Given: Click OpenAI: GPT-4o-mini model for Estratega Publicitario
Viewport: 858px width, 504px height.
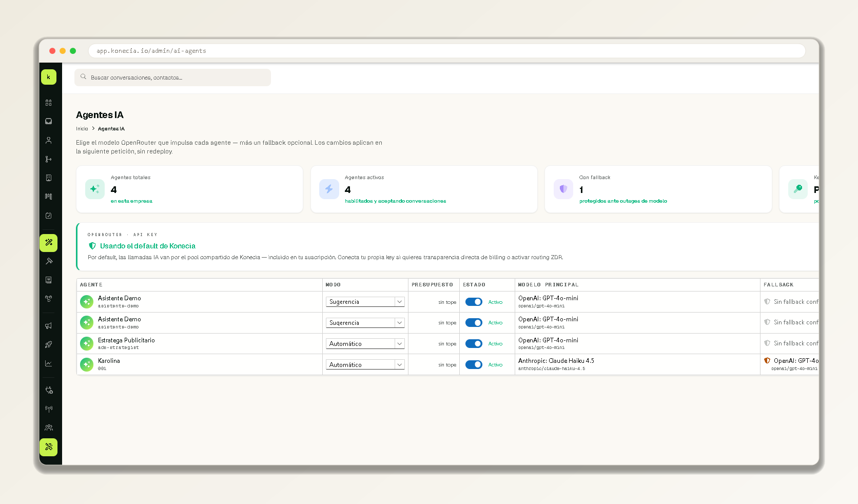Looking at the screenshot, I should pyautogui.click(x=548, y=340).
